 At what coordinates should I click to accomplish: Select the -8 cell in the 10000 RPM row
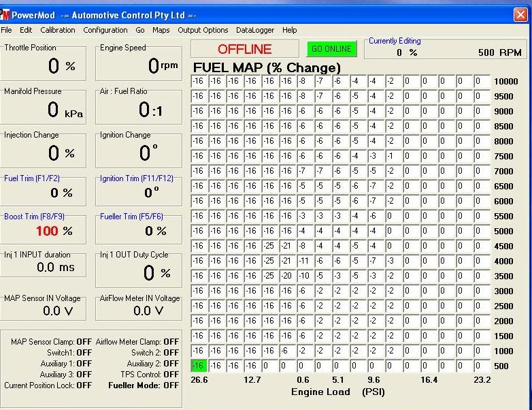click(305, 81)
